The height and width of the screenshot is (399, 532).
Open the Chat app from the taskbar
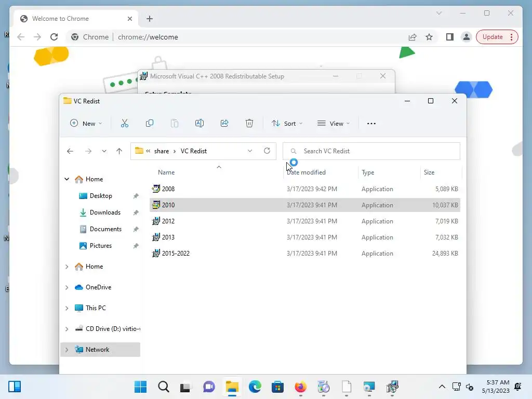point(209,387)
